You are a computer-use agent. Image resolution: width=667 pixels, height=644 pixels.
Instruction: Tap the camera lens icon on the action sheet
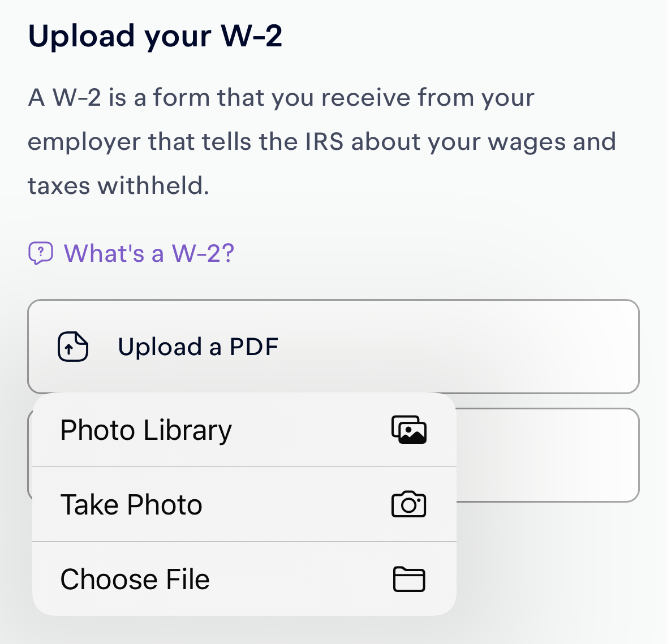408,504
